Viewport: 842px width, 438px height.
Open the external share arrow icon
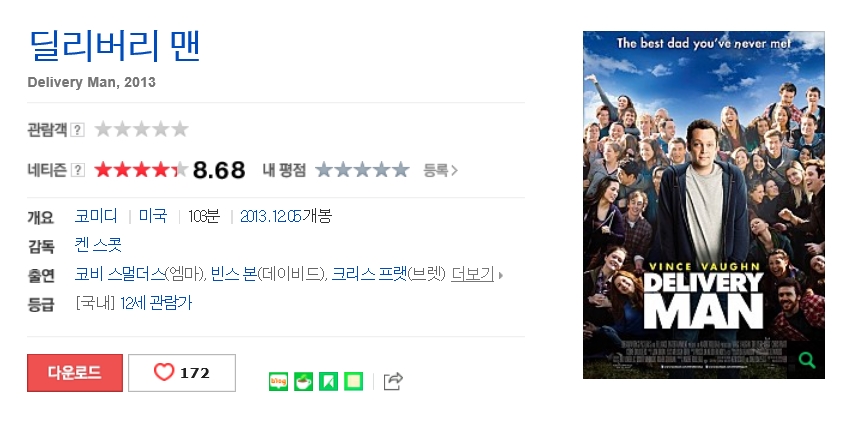pos(393,381)
